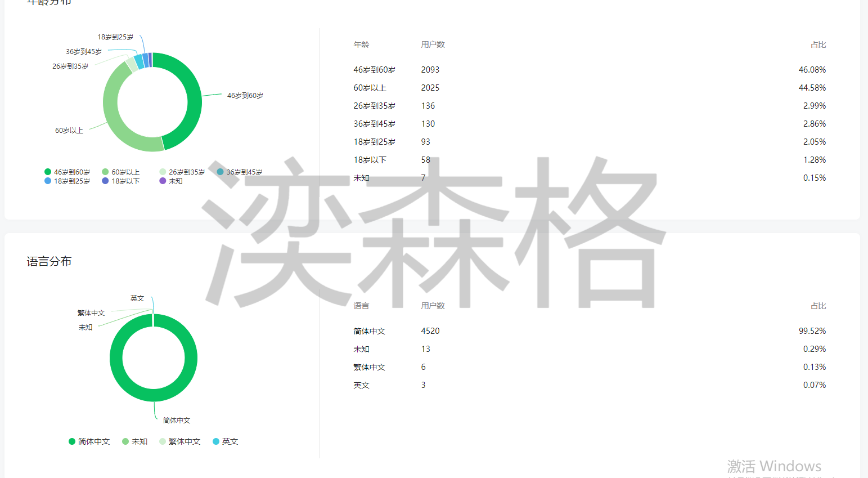
Task: Click the 年龄 column header
Action: click(361, 44)
